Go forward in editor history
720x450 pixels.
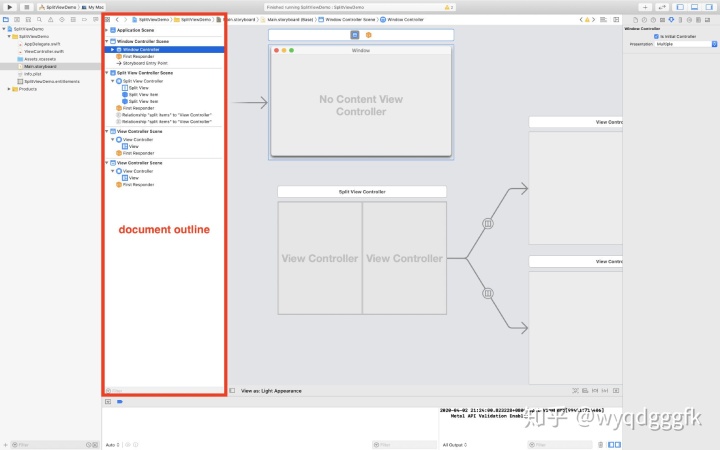coord(125,20)
